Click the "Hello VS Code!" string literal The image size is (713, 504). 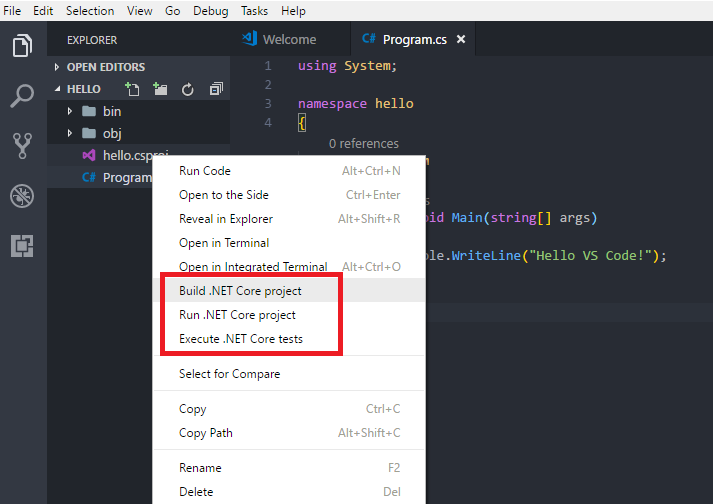[x=590, y=256]
